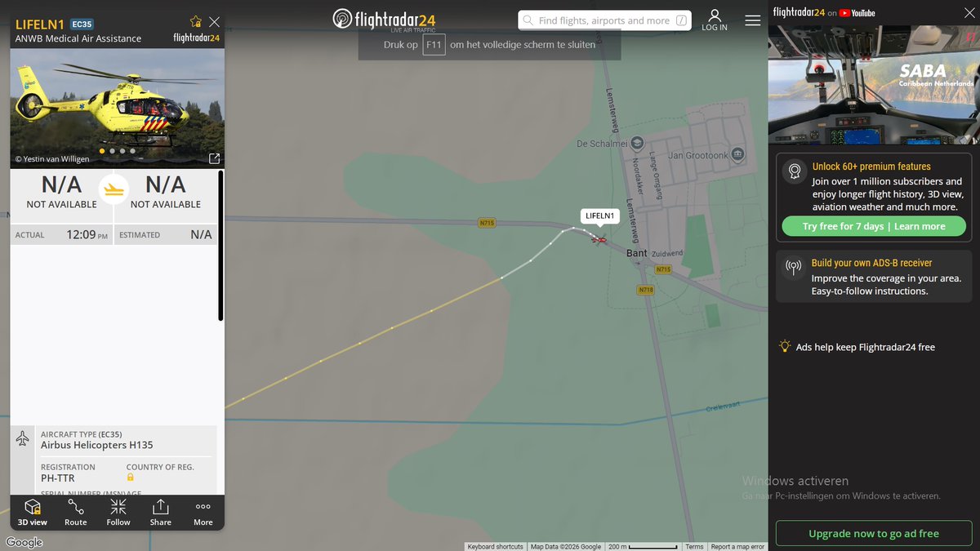Click the Flightradar24 logo in top bar
The width and height of the screenshot is (980, 551).
point(384,20)
